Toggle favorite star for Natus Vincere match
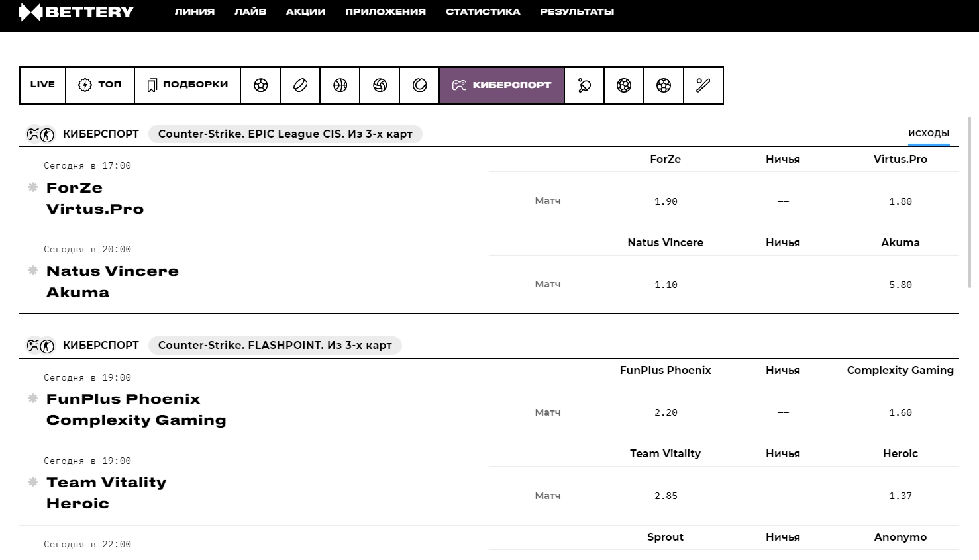The width and height of the screenshot is (979, 560). tap(32, 271)
